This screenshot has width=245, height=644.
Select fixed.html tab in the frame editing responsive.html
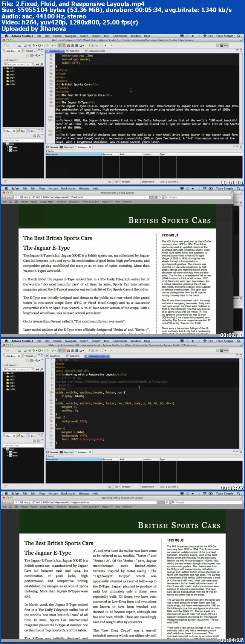click(54, 356)
